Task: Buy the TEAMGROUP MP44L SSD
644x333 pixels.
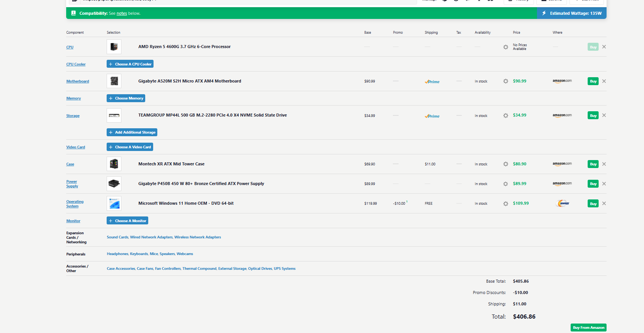Action: tap(593, 115)
